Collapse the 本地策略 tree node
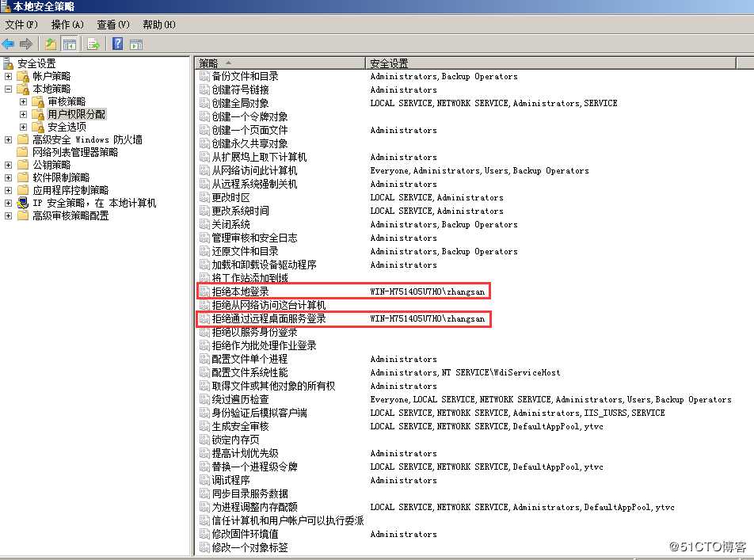The height and width of the screenshot is (560, 754). (8, 89)
